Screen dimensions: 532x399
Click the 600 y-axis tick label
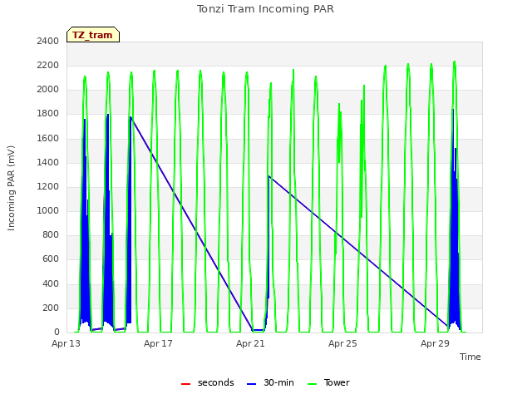pos(51,259)
